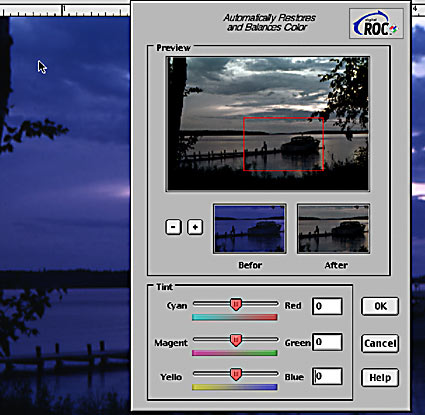Click the Red value input field
This screenshot has height=415, width=425.
click(x=327, y=306)
